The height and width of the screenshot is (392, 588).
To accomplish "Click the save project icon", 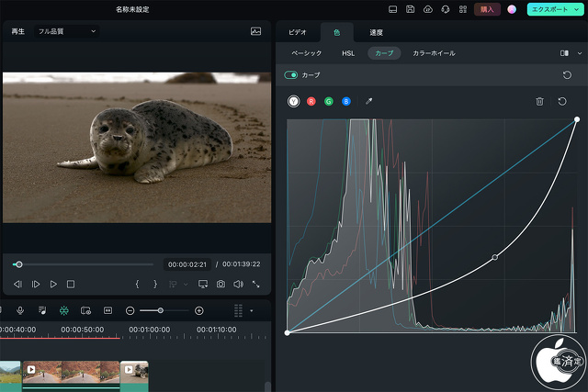I will pyautogui.click(x=410, y=9).
